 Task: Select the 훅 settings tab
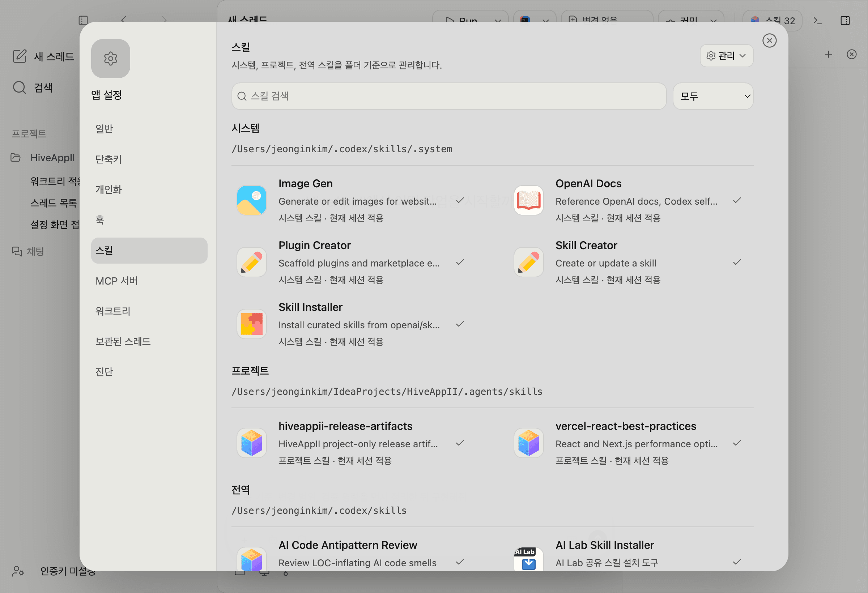pos(149,220)
